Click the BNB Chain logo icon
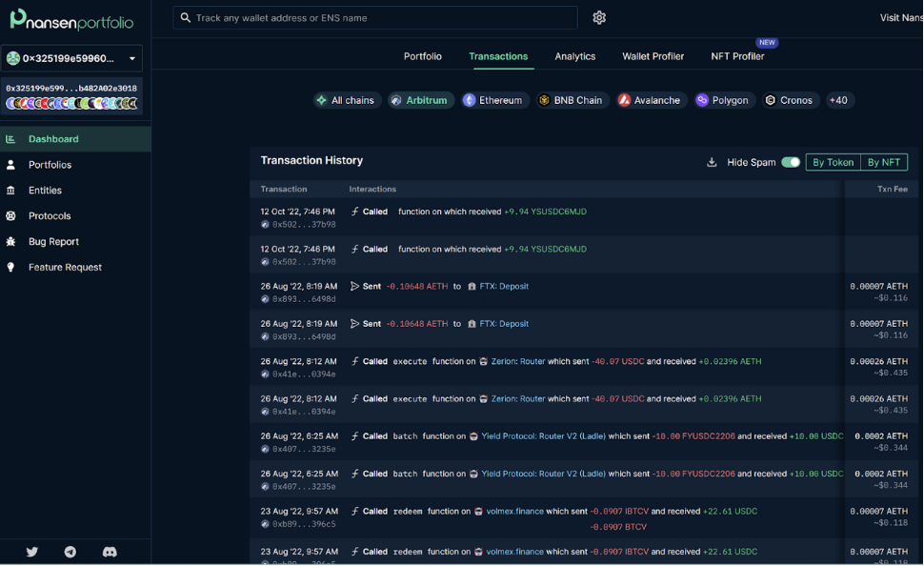Viewport: 924px width, 566px height. tap(544, 100)
